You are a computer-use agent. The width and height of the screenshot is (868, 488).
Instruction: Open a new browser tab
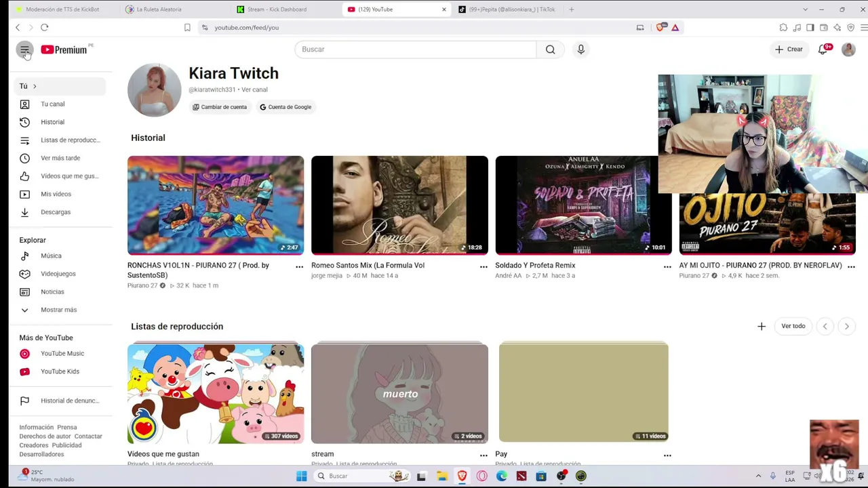pos(571,9)
